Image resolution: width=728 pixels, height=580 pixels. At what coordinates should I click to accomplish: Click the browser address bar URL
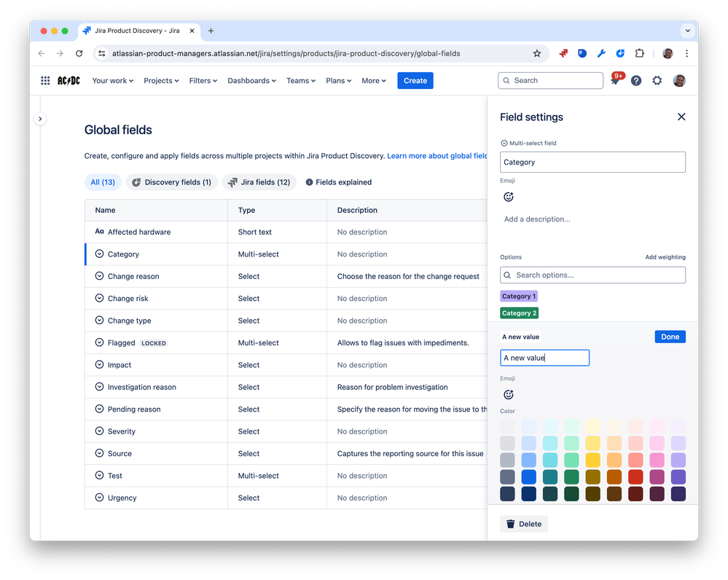point(286,53)
